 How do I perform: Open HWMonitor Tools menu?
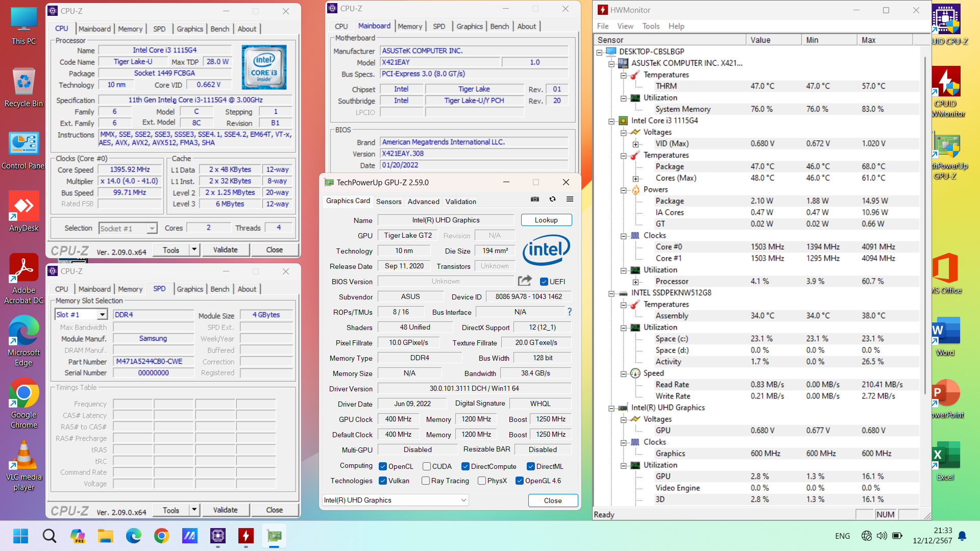tap(650, 26)
